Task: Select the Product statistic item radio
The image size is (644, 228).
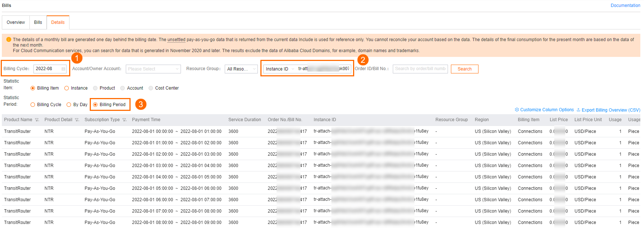Action: coord(95,88)
